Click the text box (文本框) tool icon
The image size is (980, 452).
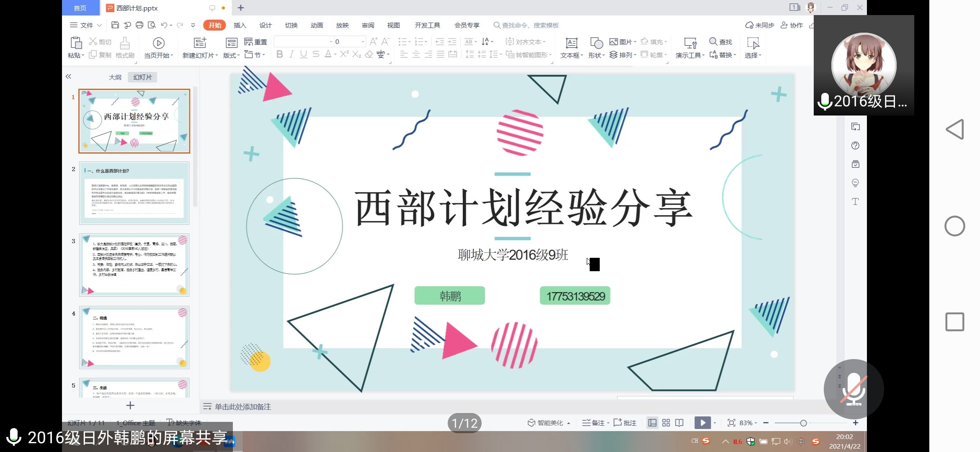point(571,43)
